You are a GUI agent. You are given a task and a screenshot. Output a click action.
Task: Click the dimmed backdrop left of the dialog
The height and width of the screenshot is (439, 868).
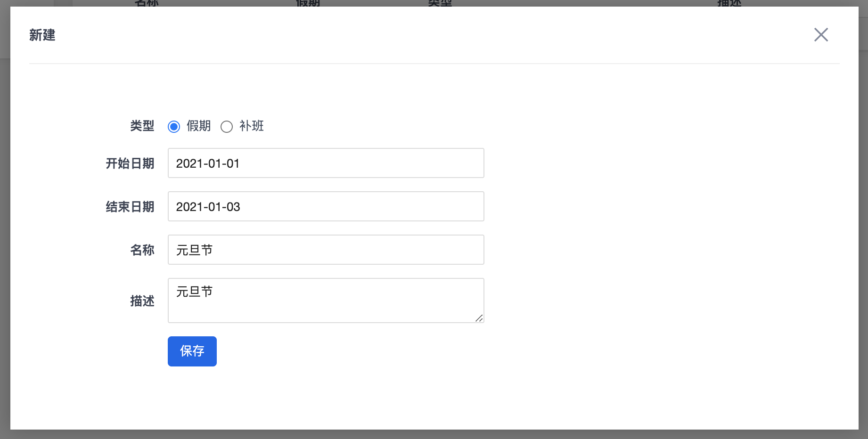[5, 236]
